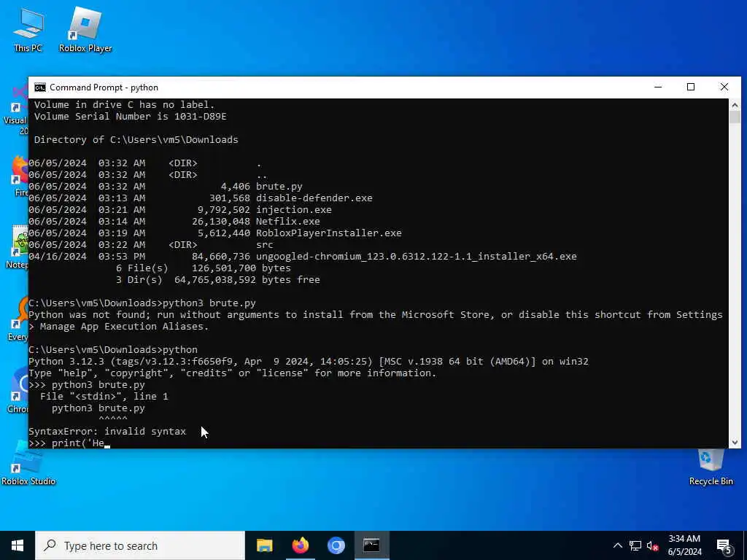Select Command Prompt taskbar button
The image size is (747, 560).
point(371,545)
